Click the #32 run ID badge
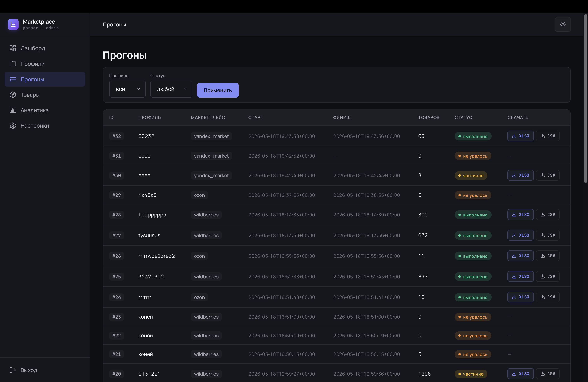 pos(116,136)
